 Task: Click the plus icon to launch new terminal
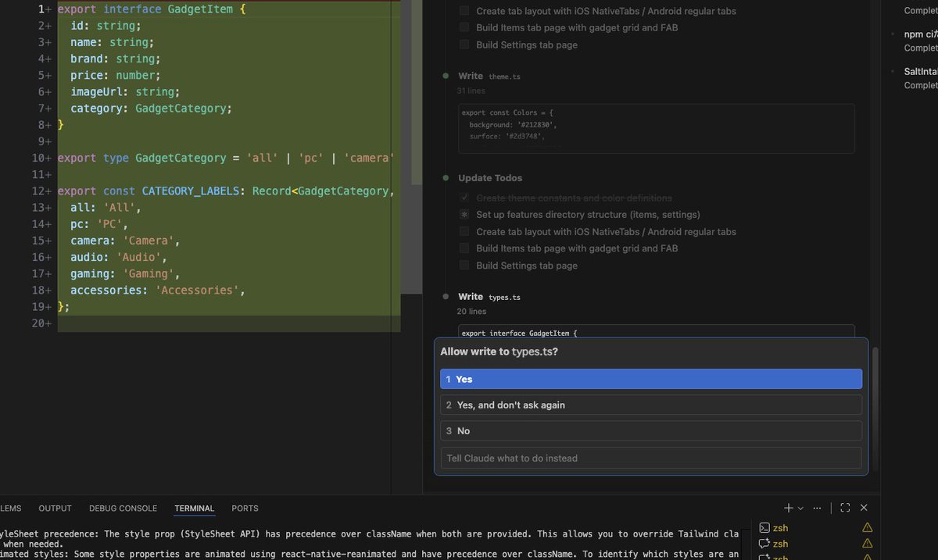point(789,508)
